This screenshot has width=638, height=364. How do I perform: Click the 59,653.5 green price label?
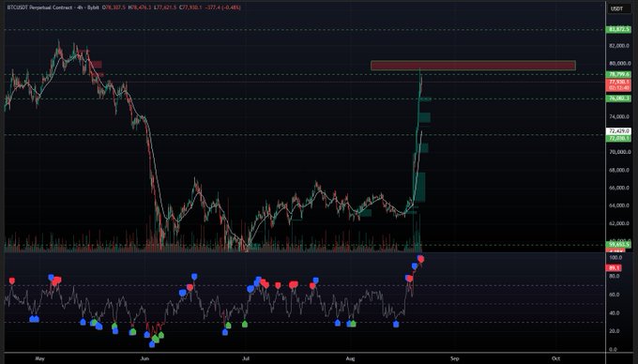(618, 245)
